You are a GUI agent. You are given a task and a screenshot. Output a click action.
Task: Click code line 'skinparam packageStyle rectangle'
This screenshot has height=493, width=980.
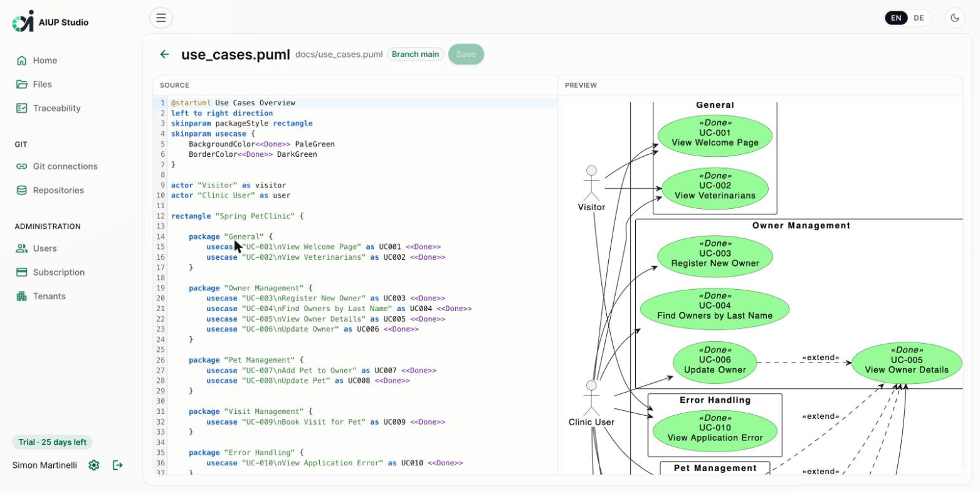(241, 124)
